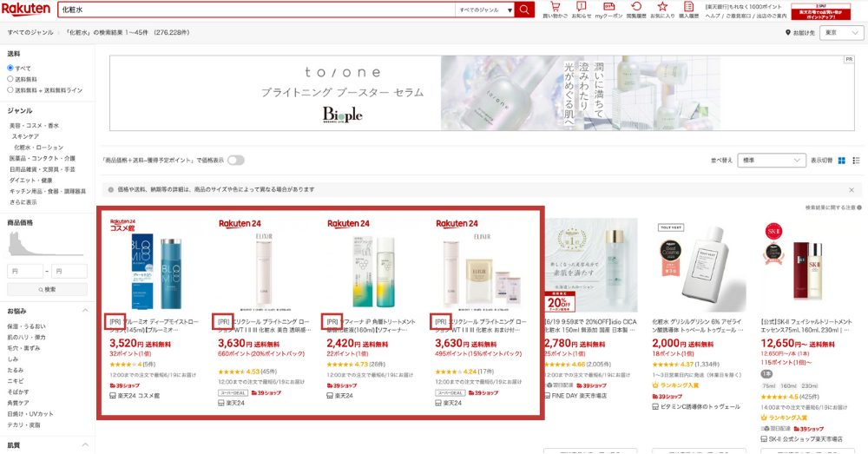Click the スーパーDEAL badge on the ELIXIR 660ポイント item
868x454 pixels.
(x=233, y=392)
